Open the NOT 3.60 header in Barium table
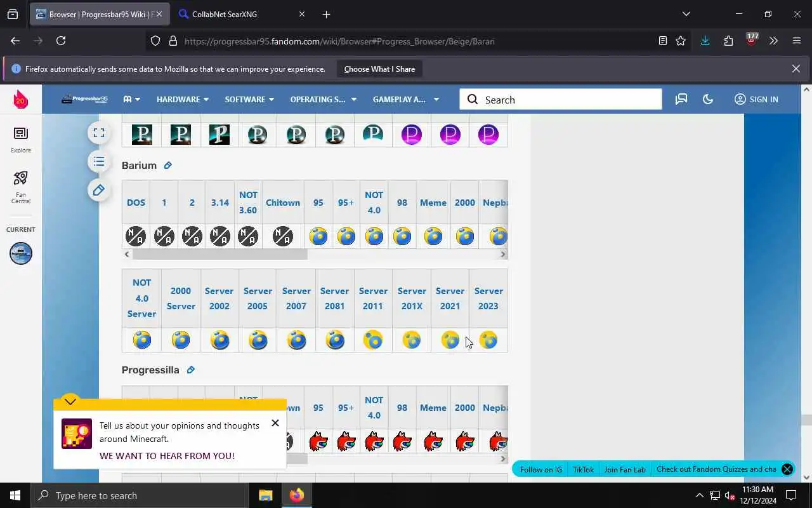Screen dimensions: 812x508 (x=248, y=203)
